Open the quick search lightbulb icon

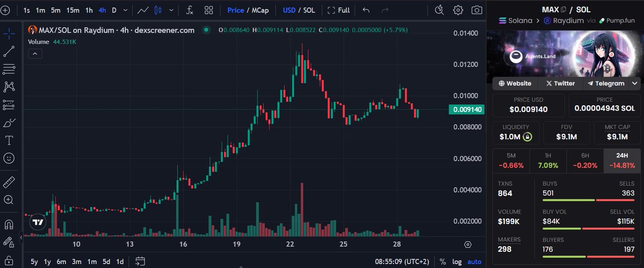440,10
